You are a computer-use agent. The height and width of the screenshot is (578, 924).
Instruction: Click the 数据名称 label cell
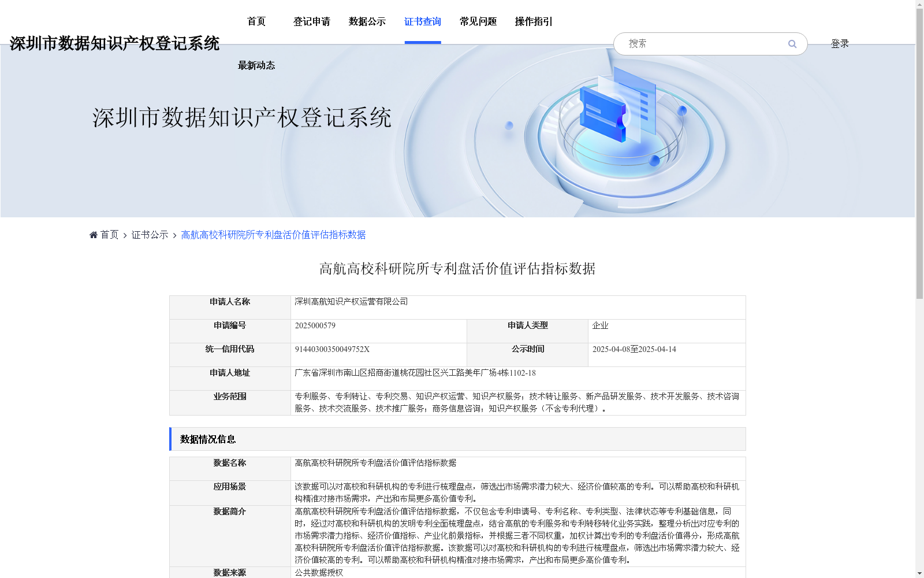click(230, 469)
